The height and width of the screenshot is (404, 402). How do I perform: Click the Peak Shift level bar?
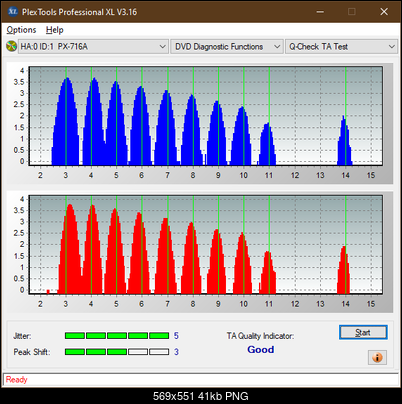[117, 352]
